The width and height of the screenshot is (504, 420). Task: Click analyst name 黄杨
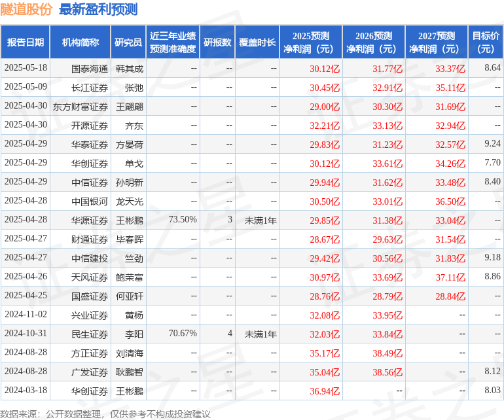[x=134, y=315]
